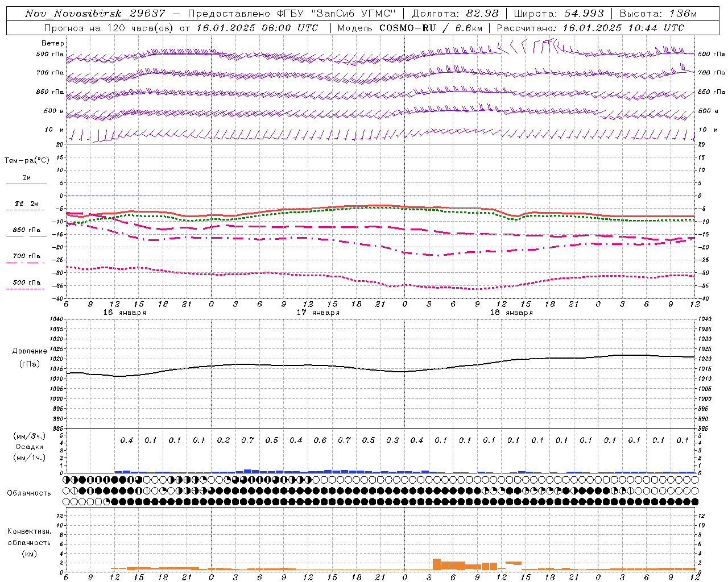Click the Td 2м legend entry

click(27, 203)
